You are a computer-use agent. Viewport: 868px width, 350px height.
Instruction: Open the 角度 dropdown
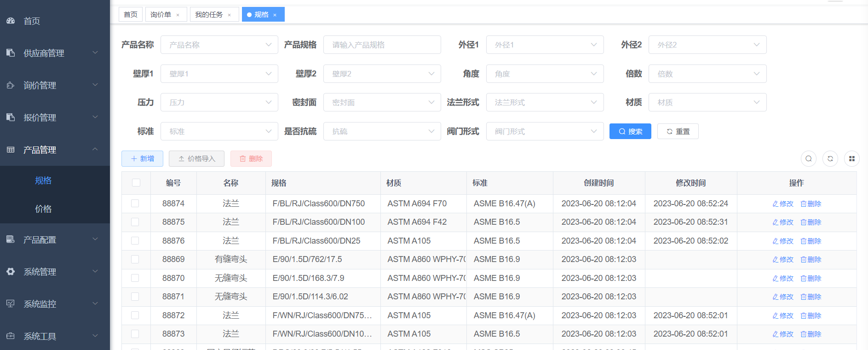(545, 74)
